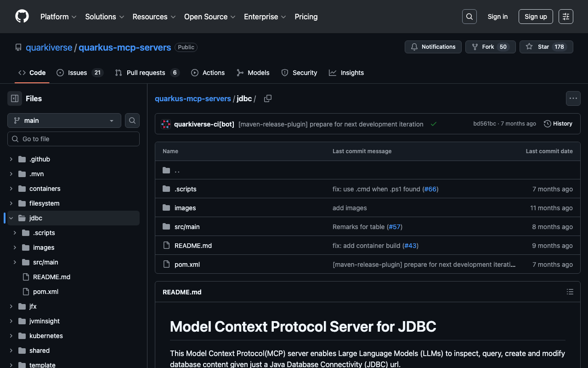Click the green commit status checkmark
This screenshot has height=368, width=588.
pyautogui.click(x=433, y=124)
